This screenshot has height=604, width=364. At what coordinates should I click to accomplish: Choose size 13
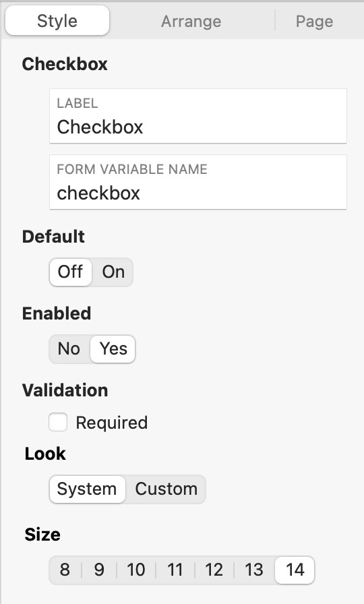coord(254,570)
